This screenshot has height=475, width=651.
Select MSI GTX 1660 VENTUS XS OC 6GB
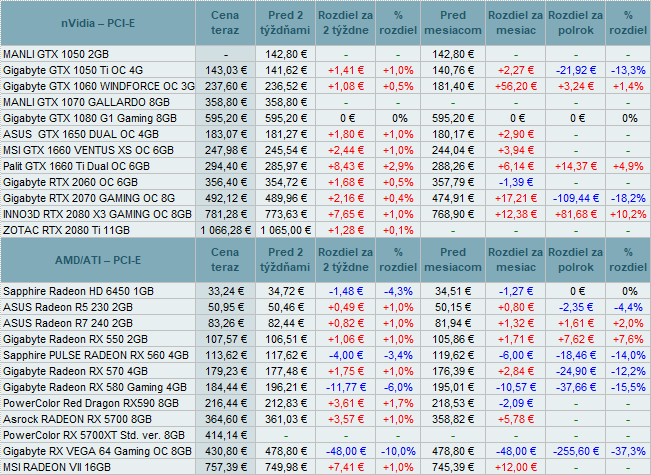(88, 150)
